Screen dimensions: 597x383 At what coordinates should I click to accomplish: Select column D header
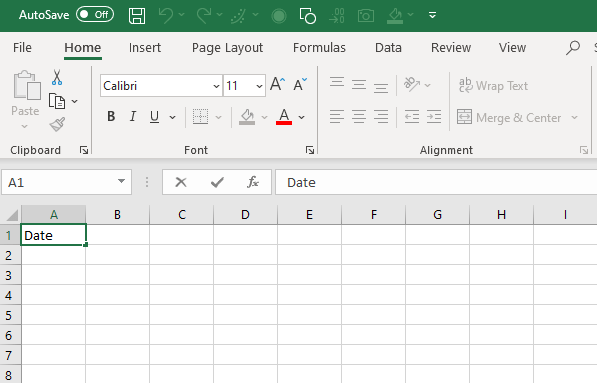(245, 215)
